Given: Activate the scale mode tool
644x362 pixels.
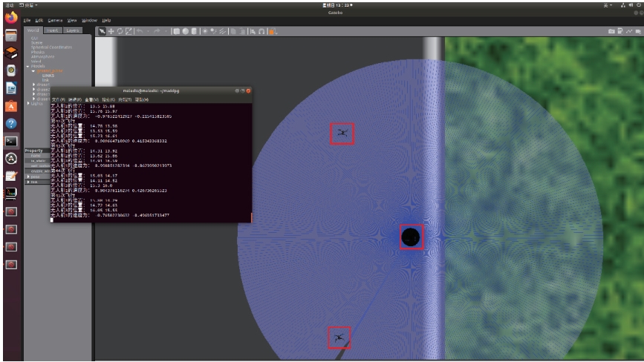Looking at the screenshot, I should [x=129, y=31].
